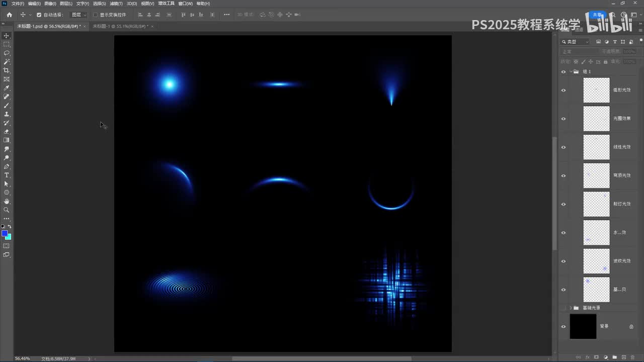Open the layer blend mode dropdown
Viewport: 644px width, 362px height.
click(x=580, y=51)
